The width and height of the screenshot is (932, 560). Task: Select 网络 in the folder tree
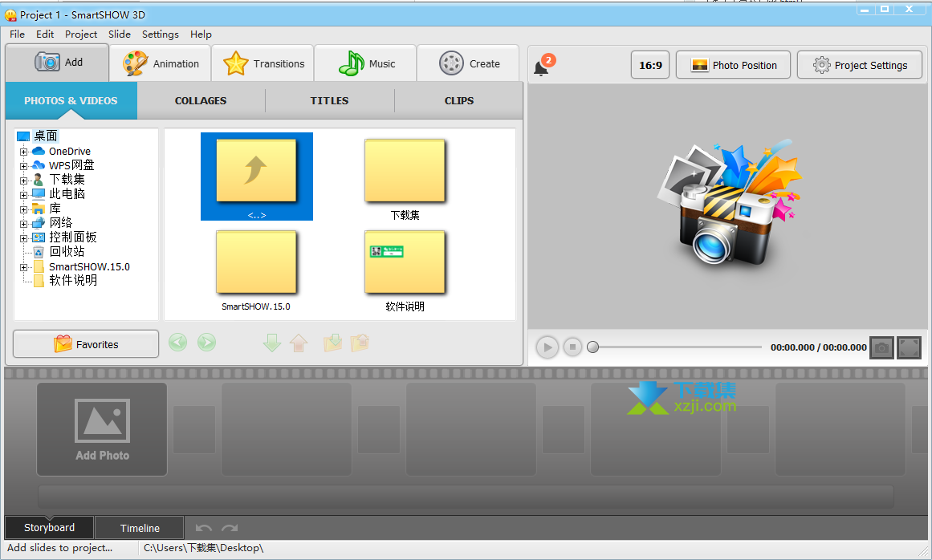61,223
